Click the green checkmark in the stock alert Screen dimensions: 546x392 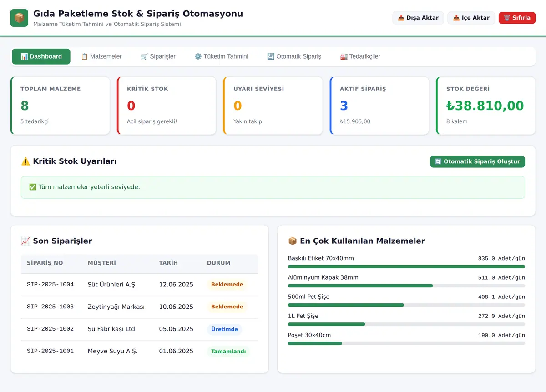coord(33,187)
